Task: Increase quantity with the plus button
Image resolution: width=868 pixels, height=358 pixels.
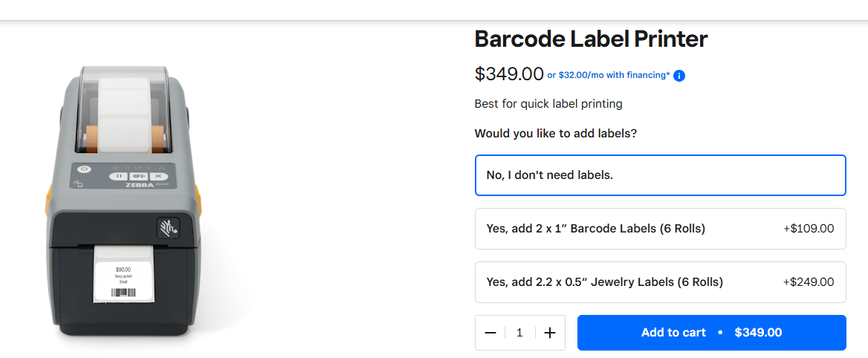Action: tap(550, 333)
